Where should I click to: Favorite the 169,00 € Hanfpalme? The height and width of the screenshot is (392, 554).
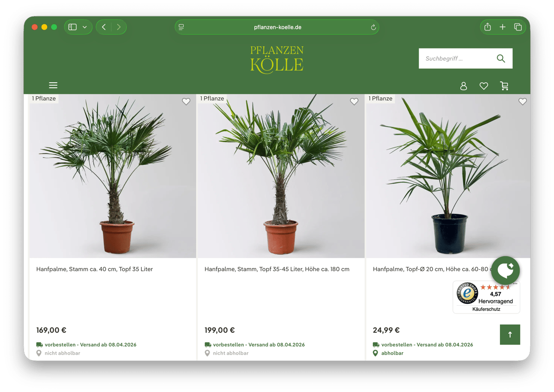click(186, 102)
